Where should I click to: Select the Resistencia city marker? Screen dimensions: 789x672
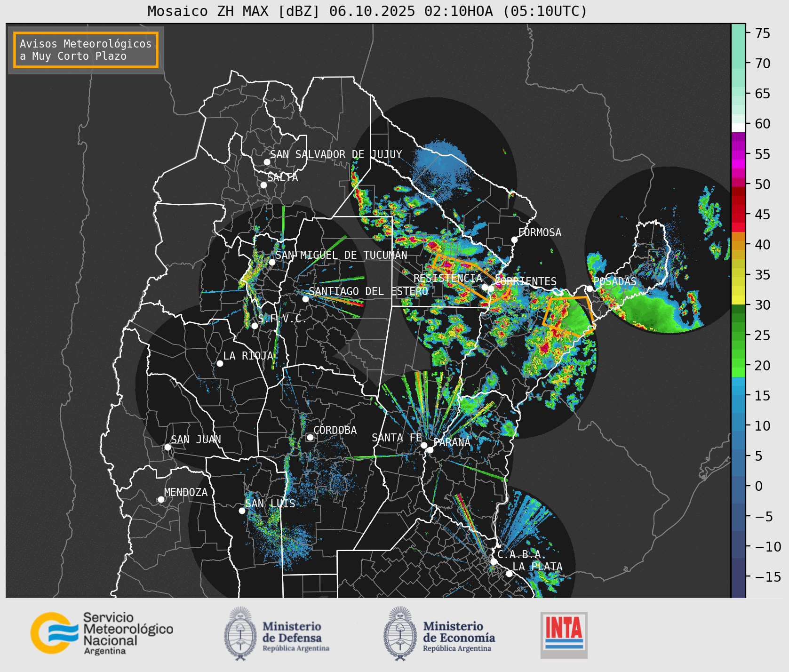(485, 287)
